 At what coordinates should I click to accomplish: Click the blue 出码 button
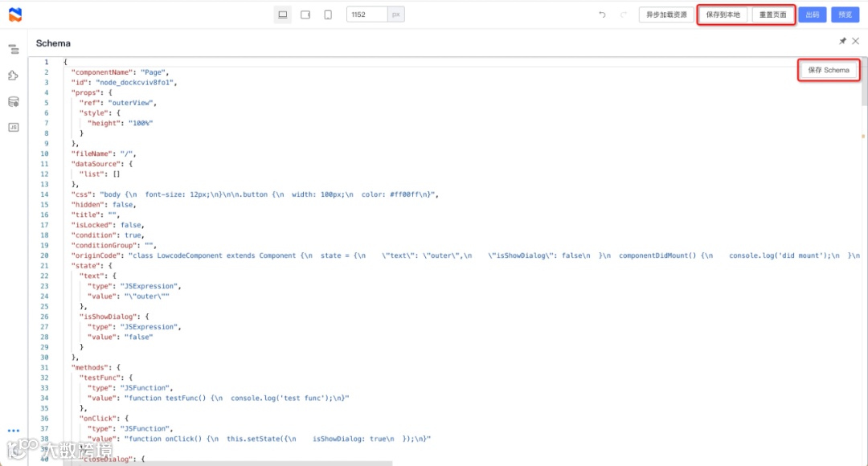click(812, 15)
